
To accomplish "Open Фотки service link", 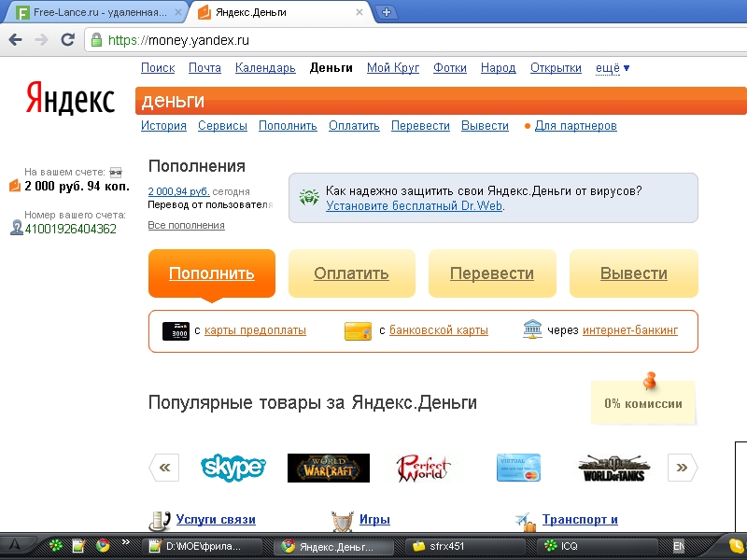I will [x=450, y=67].
